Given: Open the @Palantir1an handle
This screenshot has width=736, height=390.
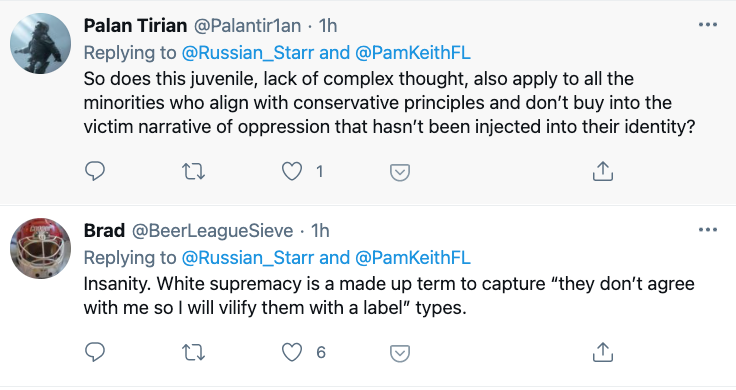Looking at the screenshot, I should click(247, 25).
